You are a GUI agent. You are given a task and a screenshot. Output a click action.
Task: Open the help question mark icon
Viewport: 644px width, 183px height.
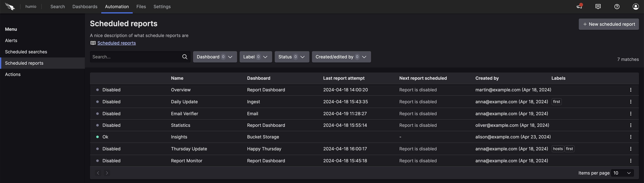pyautogui.click(x=617, y=6)
